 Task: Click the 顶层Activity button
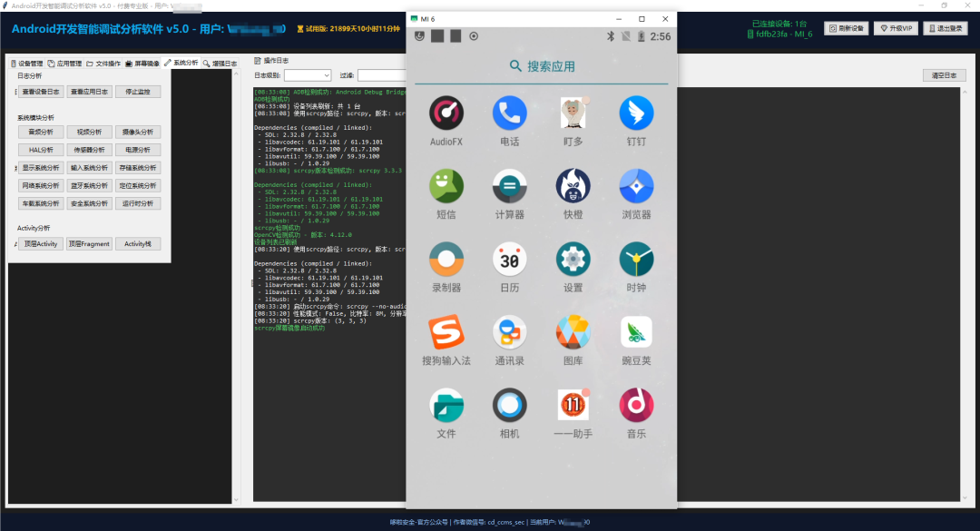(x=41, y=244)
